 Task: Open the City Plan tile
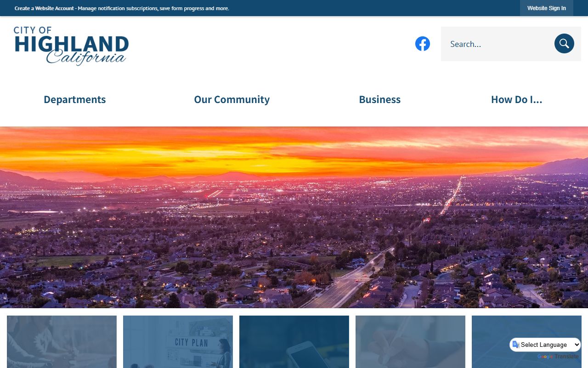point(178,342)
